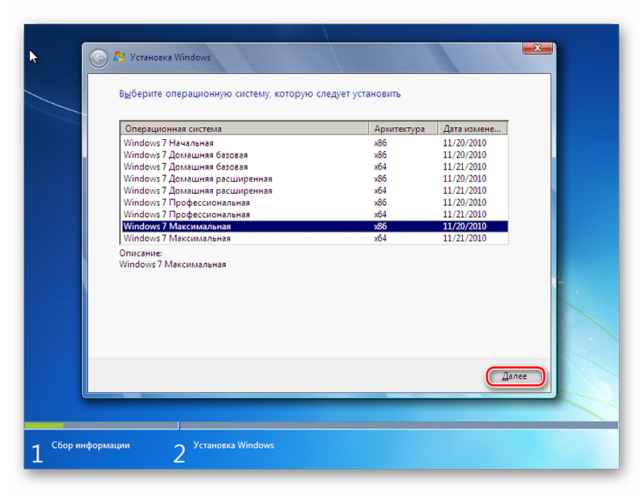Click the Дата измене... column header
Viewport: 643px width, 493px height.
pos(473,128)
